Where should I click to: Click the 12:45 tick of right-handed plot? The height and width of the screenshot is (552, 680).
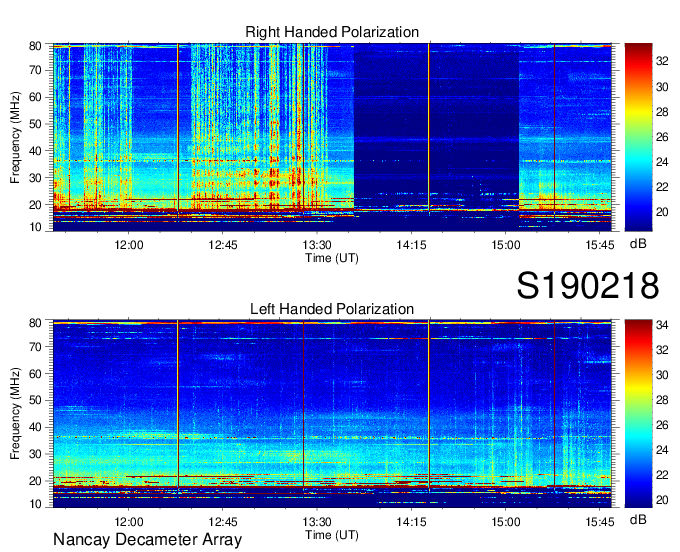(x=223, y=245)
